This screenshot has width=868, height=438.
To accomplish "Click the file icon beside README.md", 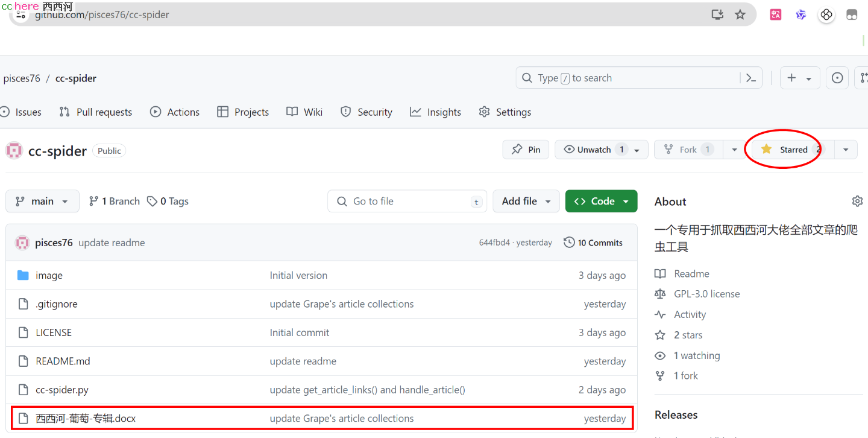I will coord(23,361).
